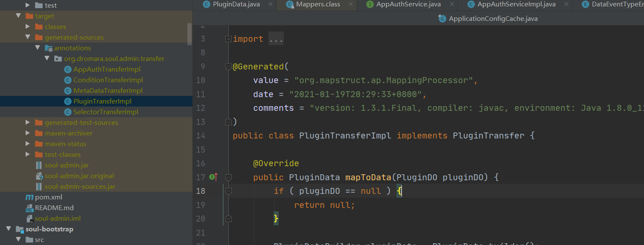Click the soul-admin.jar archive icon
The height and width of the screenshot is (245, 644).
(39, 165)
